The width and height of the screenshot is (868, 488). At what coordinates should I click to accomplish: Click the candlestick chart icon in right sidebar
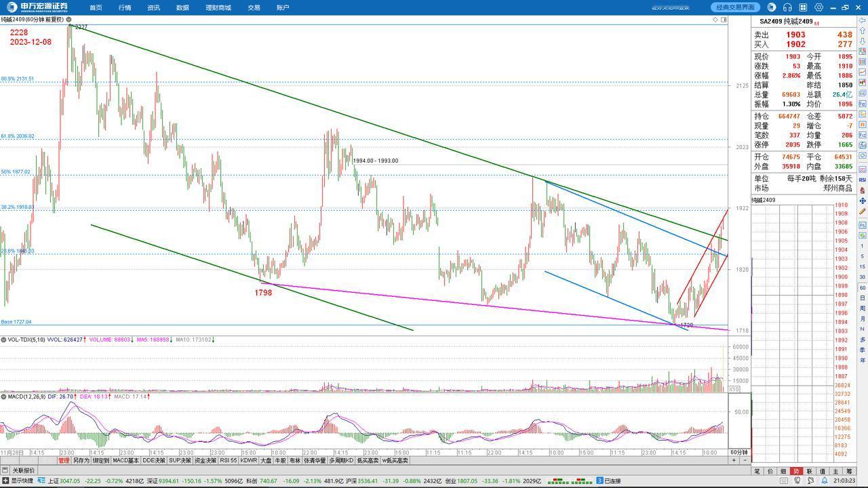point(862,82)
